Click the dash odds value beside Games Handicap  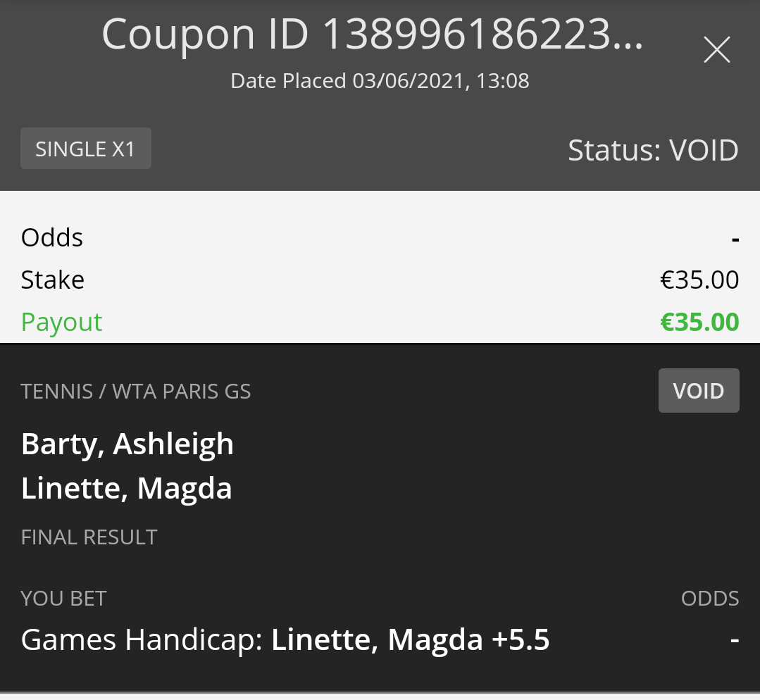click(735, 641)
